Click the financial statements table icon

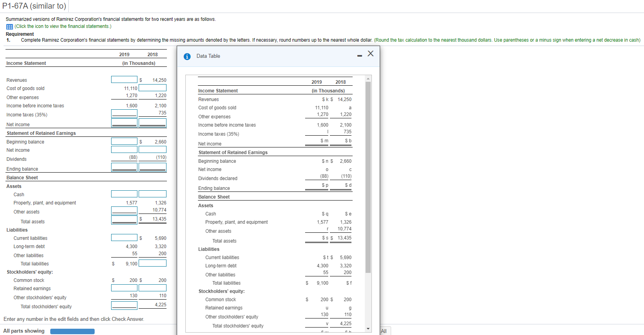coord(9,27)
